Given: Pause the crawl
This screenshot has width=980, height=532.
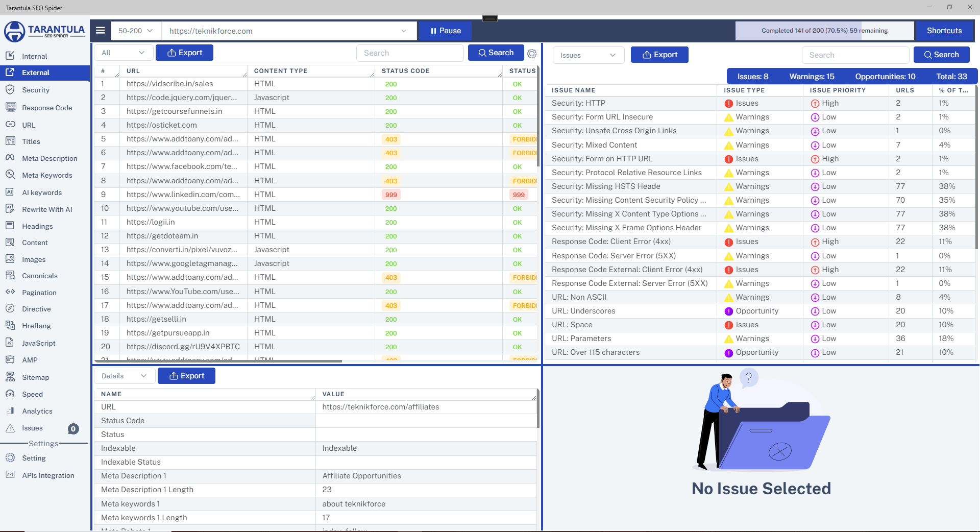Looking at the screenshot, I should tap(445, 31).
